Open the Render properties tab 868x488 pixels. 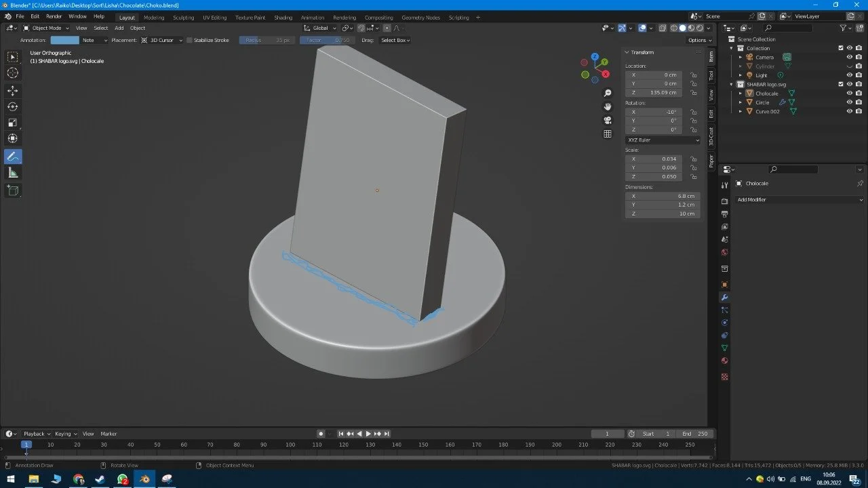[724, 201]
